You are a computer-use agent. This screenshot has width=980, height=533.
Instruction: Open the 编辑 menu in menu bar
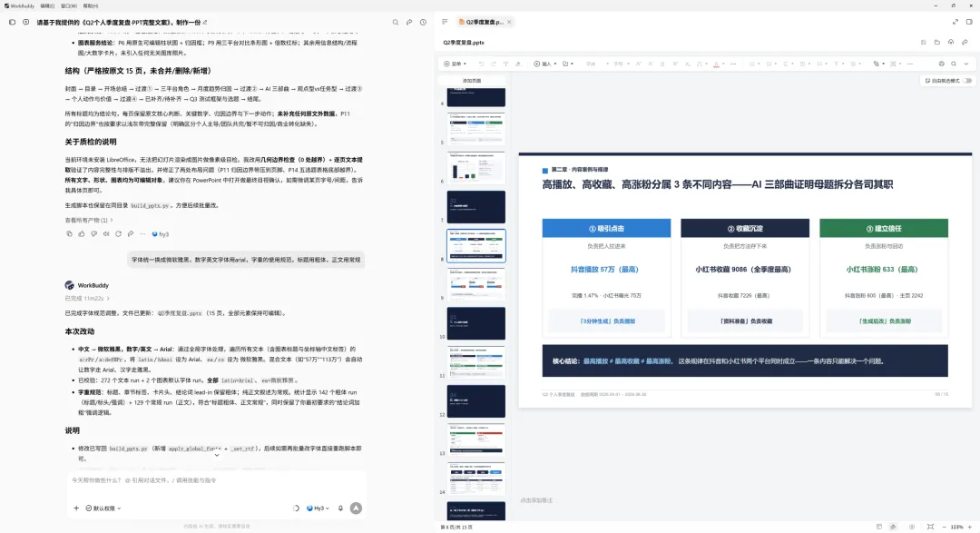(x=47, y=5)
